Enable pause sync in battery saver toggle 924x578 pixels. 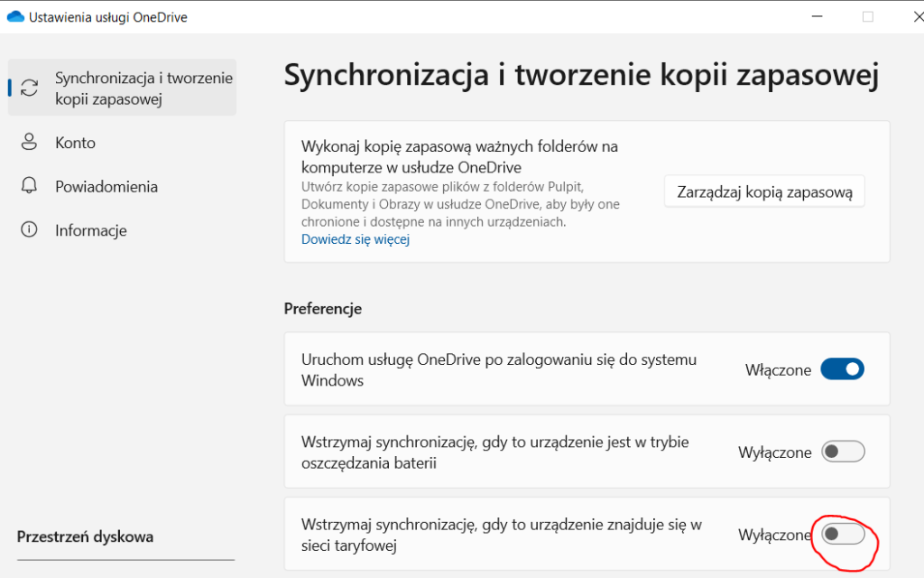point(843,452)
